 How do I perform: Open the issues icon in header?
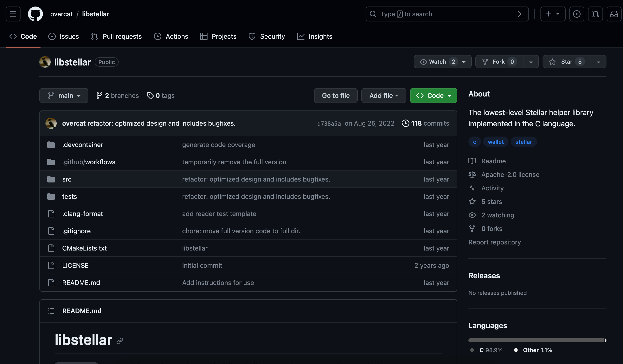(x=577, y=14)
